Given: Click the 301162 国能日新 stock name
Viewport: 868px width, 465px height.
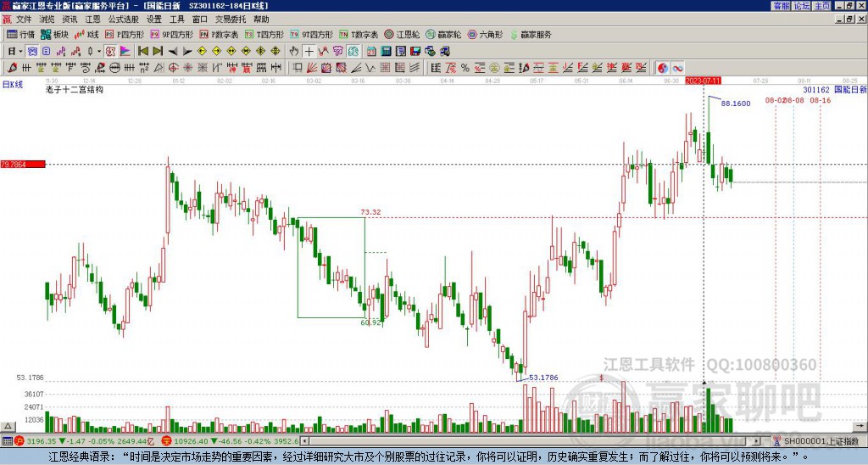Looking at the screenshot, I should tap(835, 89).
